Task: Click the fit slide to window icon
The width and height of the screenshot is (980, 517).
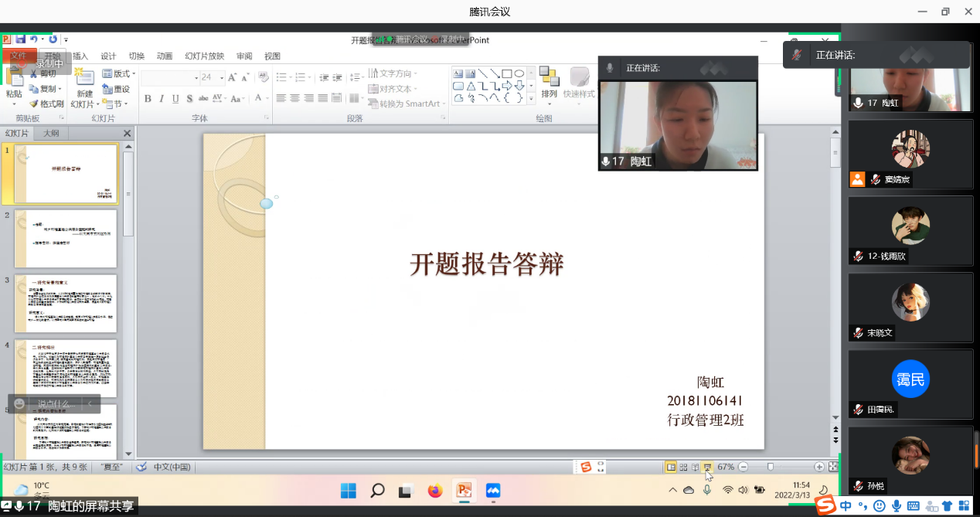Action: (833, 467)
